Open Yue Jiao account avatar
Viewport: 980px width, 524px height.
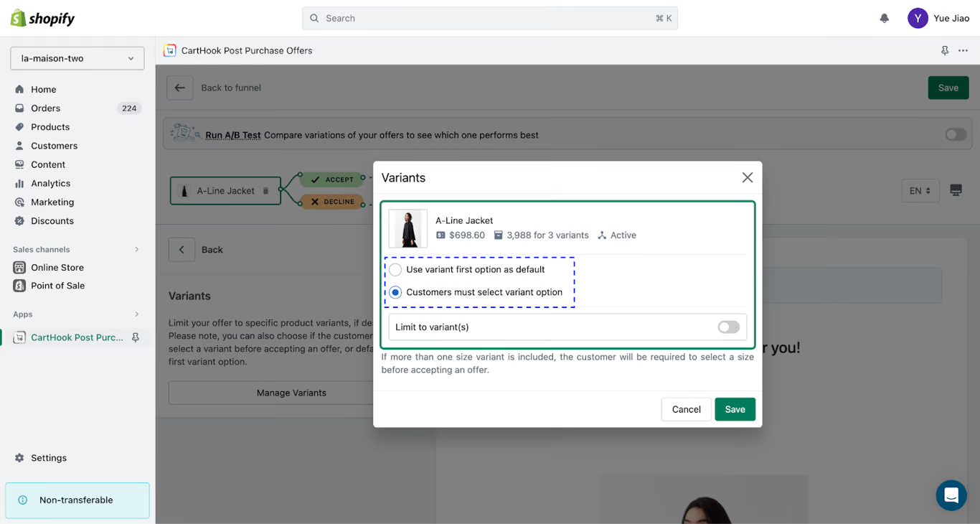[918, 18]
